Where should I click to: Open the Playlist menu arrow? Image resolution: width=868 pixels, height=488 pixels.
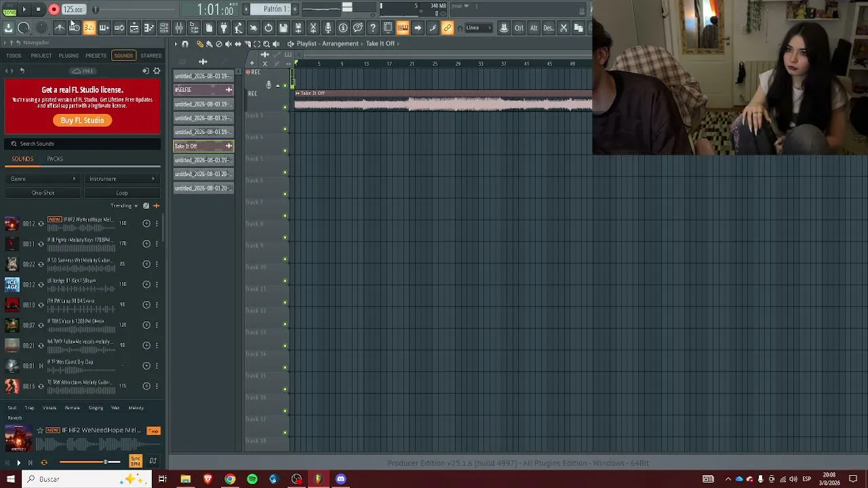pos(176,44)
